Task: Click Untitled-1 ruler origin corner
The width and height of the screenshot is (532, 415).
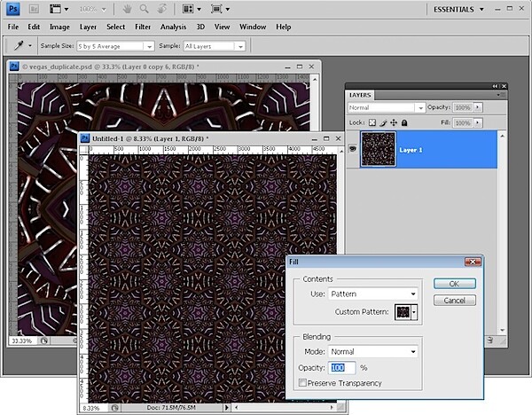Action: click(x=84, y=150)
